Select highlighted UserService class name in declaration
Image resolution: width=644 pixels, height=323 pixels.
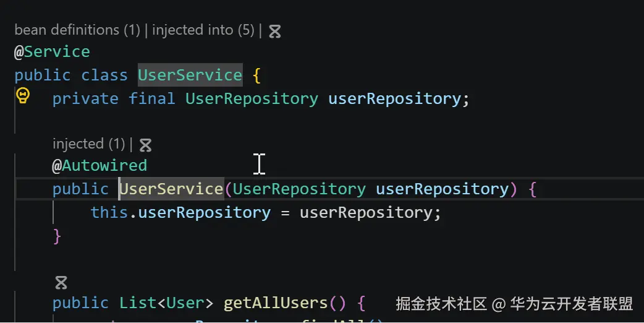click(x=190, y=75)
